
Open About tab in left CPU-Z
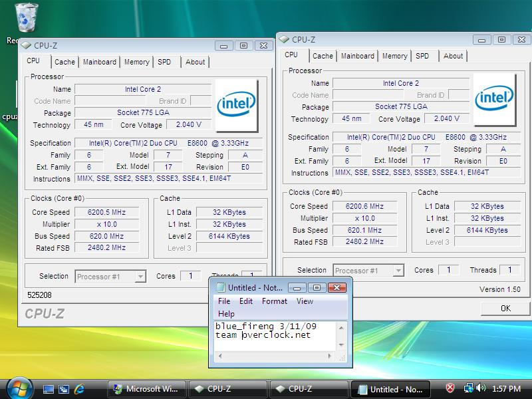(x=195, y=62)
